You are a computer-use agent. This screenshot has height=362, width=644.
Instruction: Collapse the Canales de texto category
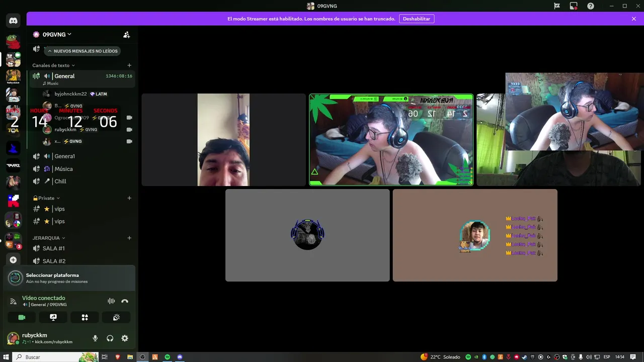pyautogui.click(x=53, y=65)
